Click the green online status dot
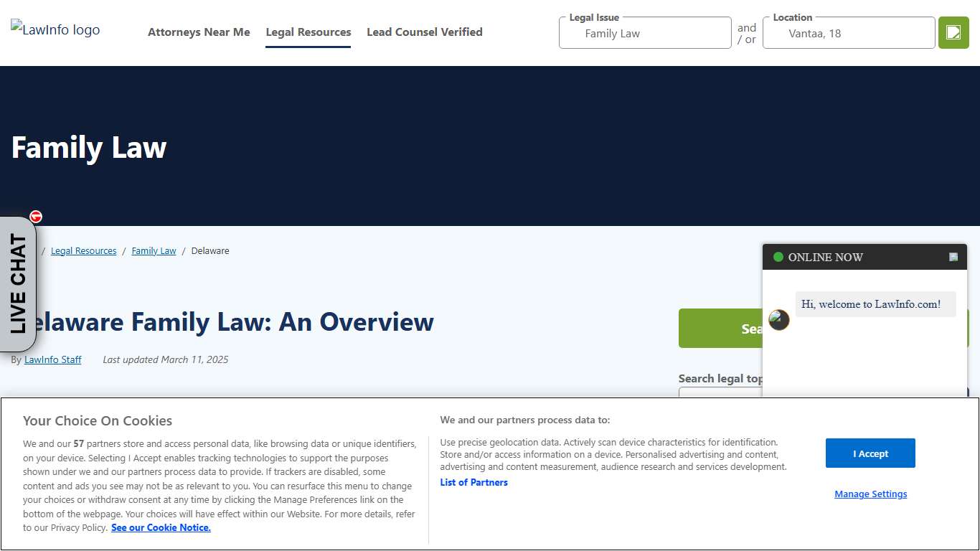Viewport: 980px width, 551px height. (x=777, y=257)
